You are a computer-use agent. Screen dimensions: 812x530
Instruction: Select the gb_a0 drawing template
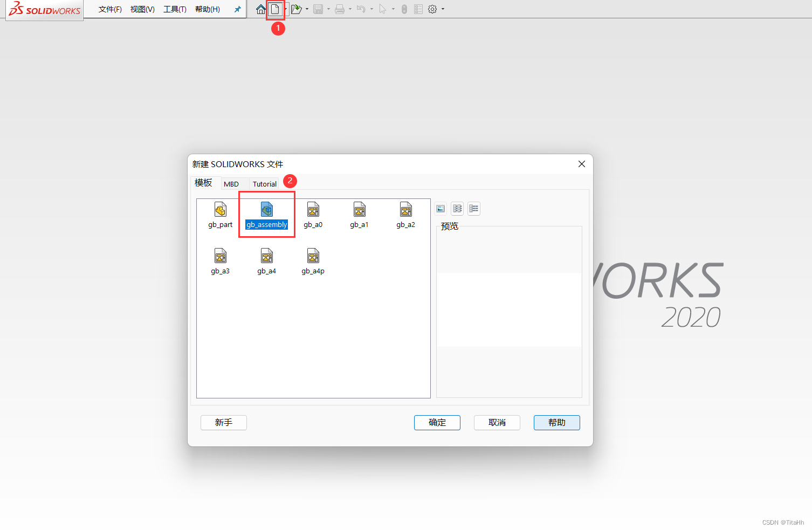[x=313, y=215]
